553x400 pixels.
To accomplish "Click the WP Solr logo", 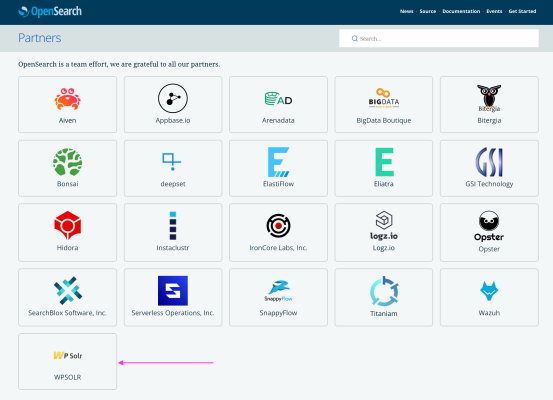I will pyautogui.click(x=67, y=355).
